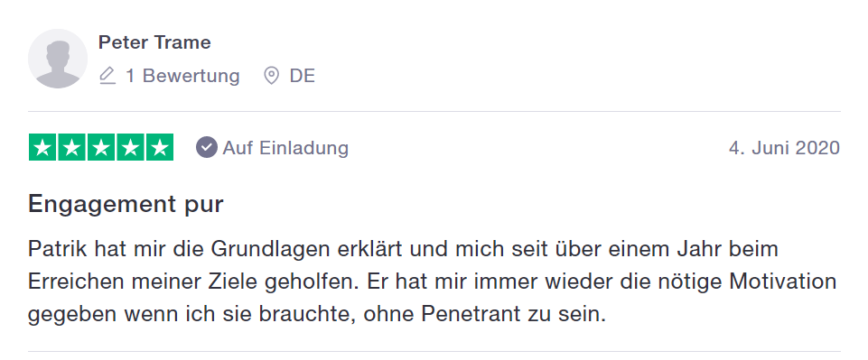Open the review titled "Engagement pur"

[126, 204]
